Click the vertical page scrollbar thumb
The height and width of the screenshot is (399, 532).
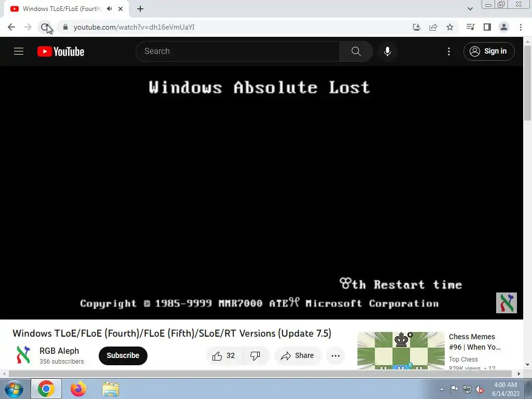527,83
